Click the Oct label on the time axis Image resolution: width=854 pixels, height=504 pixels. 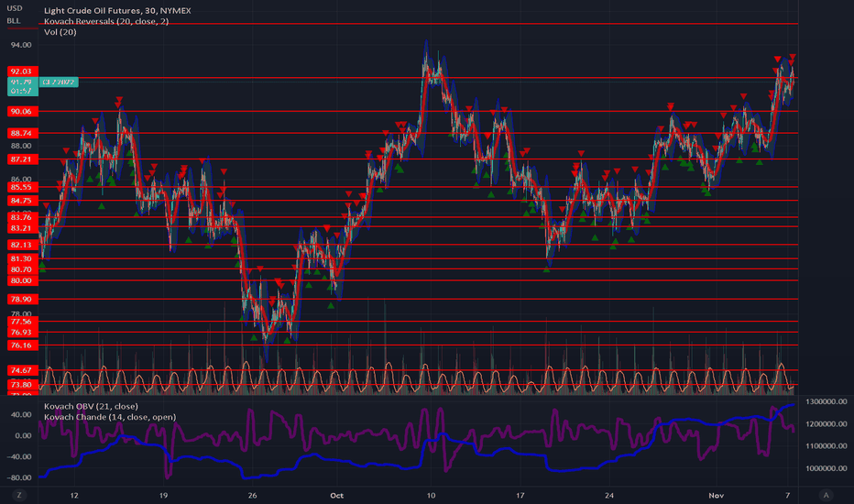[x=336, y=495]
